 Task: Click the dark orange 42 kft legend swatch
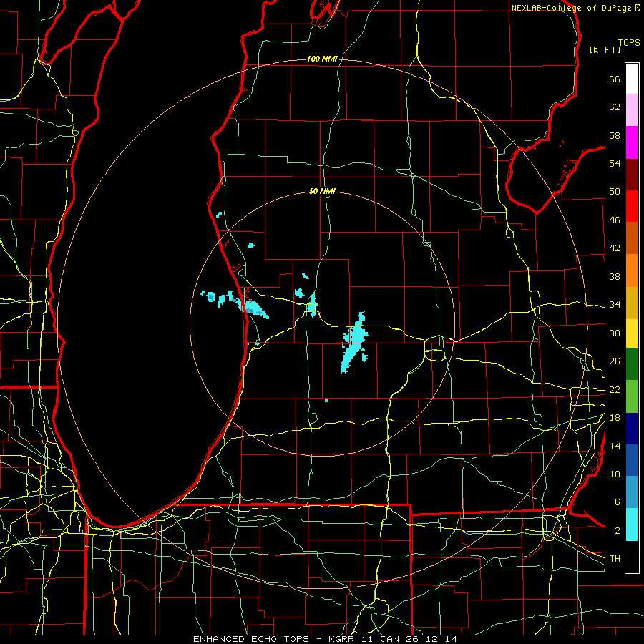(632, 238)
